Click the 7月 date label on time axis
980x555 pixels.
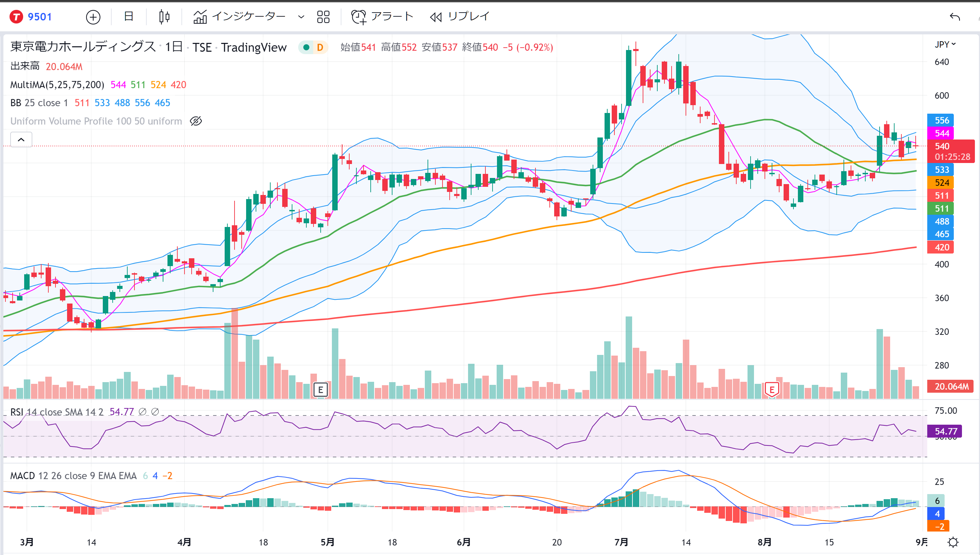tap(621, 542)
